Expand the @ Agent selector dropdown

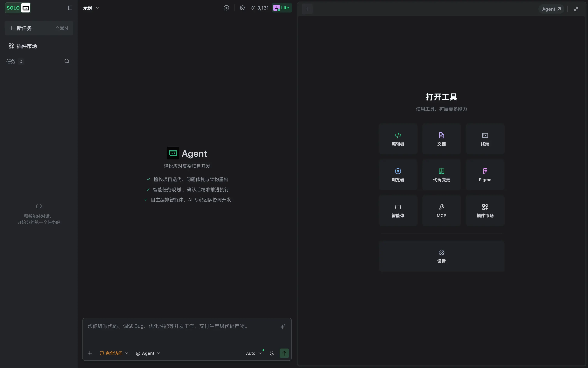(148, 353)
